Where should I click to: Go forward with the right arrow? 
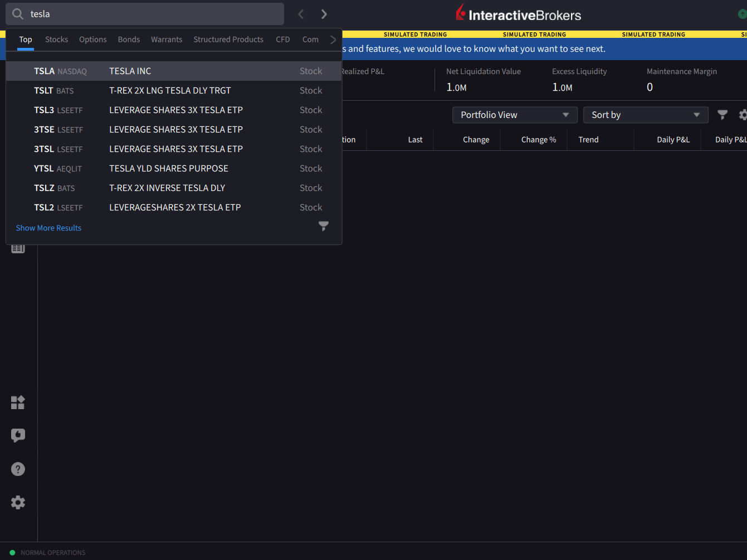click(x=324, y=14)
